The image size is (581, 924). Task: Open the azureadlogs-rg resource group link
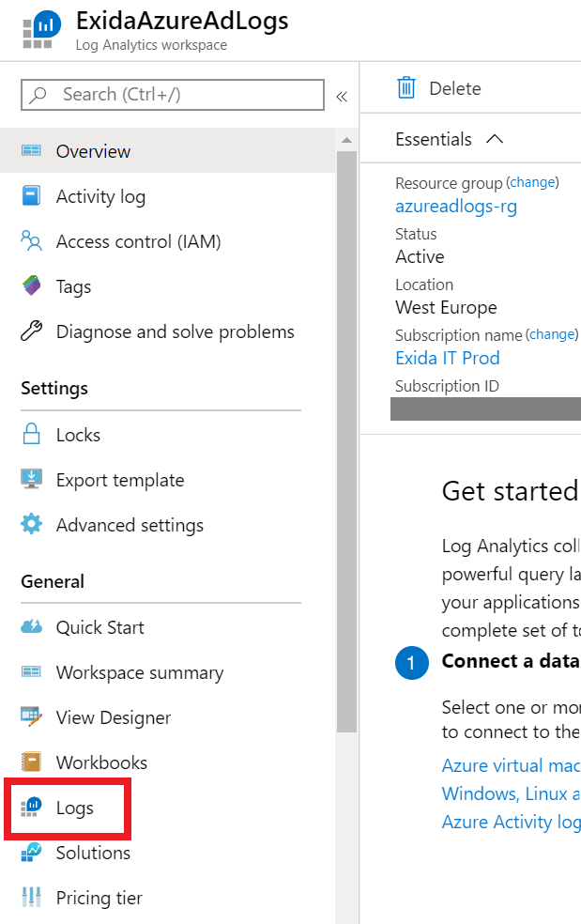[x=456, y=206]
